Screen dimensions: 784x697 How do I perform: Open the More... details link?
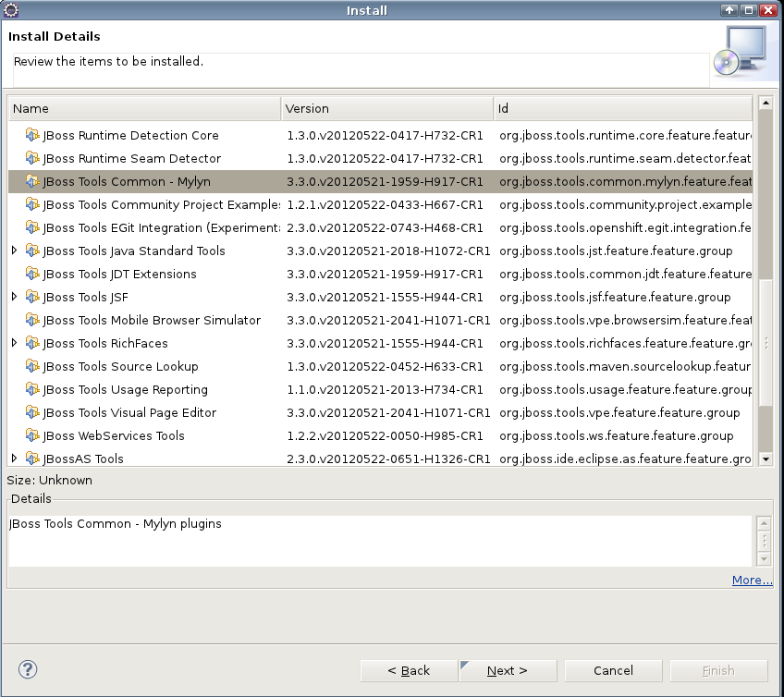click(752, 580)
